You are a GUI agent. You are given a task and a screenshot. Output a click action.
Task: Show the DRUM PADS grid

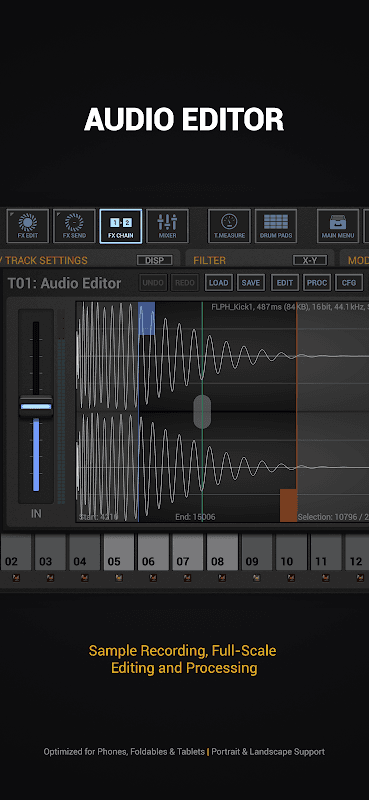click(276, 226)
